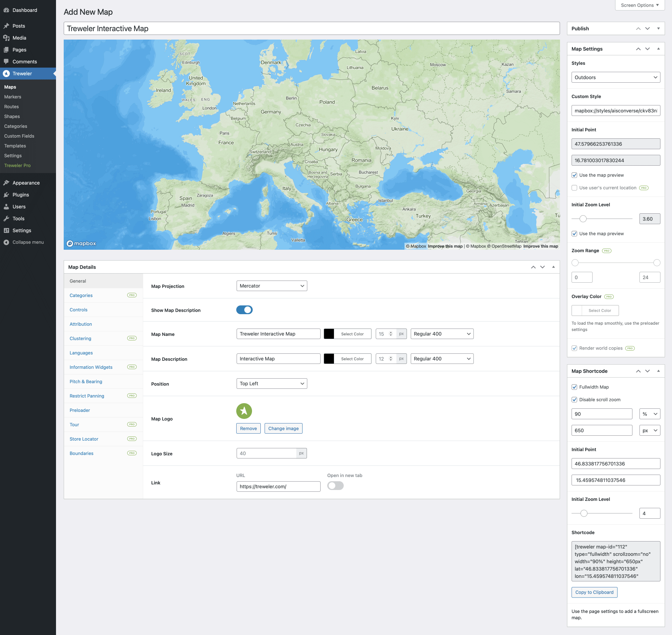Click the green Map Logo star image
The width and height of the screenshot is (672, 635).
coord(244,411)
